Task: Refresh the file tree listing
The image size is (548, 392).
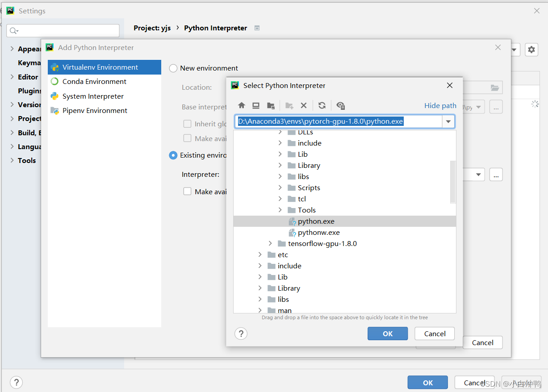Action: 322,105
